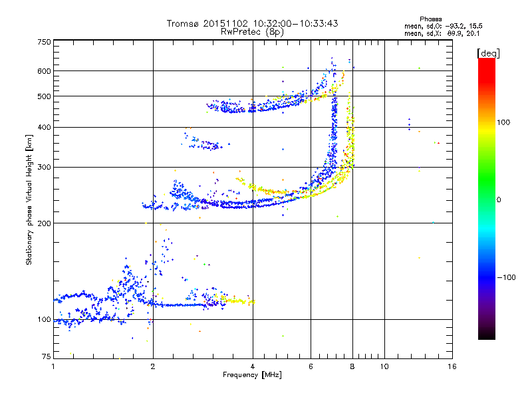Click the x-axis tick label '2'

tap(153, 366)
